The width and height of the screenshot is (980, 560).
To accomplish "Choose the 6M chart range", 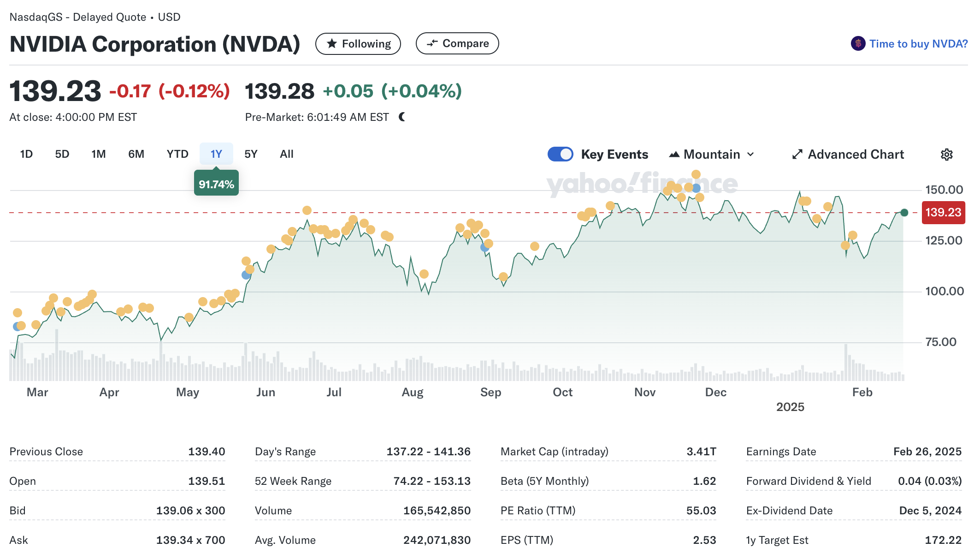I will tap(136, 154).
